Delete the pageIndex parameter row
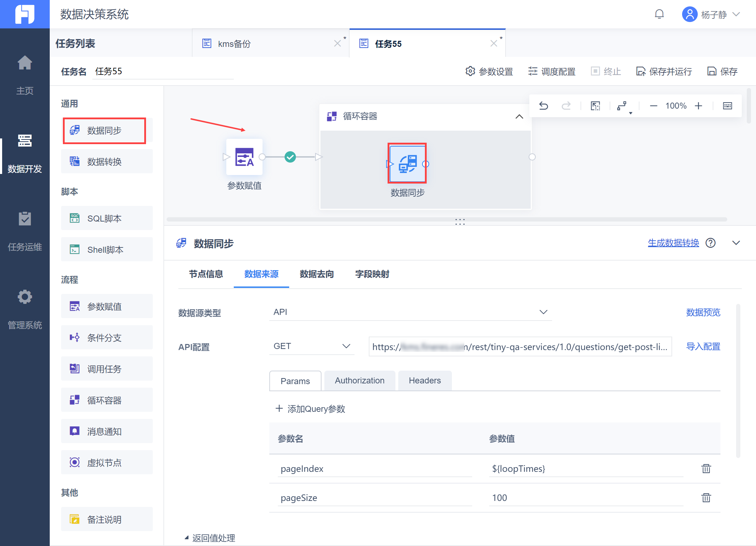The width and height of the screenshot is (756, 546). 706,469
